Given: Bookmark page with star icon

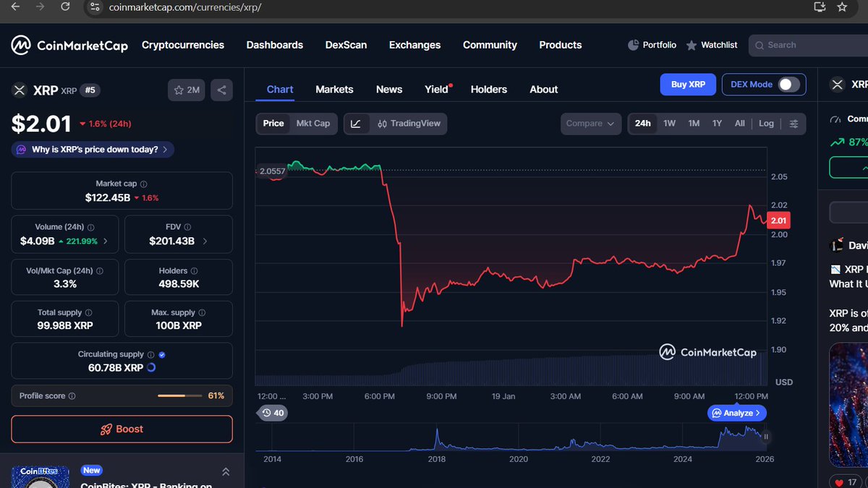Looking at the screenshot, I should pos(842,7).
